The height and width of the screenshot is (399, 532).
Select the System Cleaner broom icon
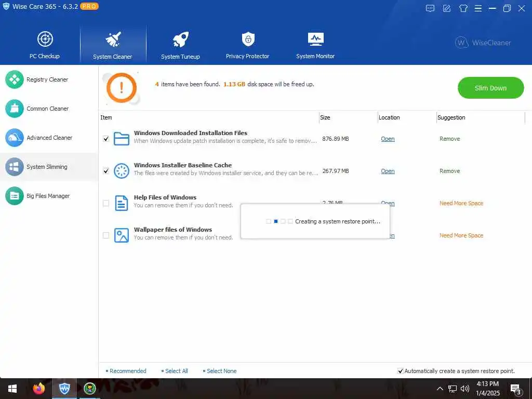(x=113, y=39)
